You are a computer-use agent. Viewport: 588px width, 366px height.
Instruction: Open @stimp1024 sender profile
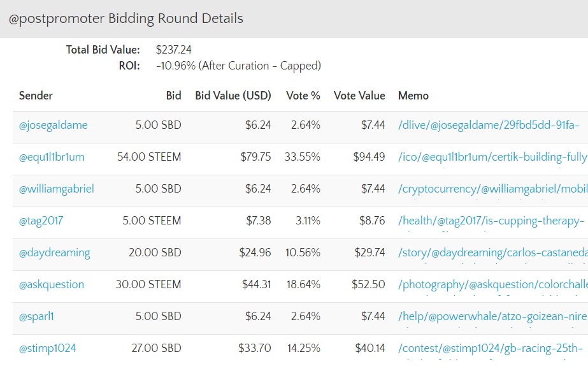[x=48, y=348]
